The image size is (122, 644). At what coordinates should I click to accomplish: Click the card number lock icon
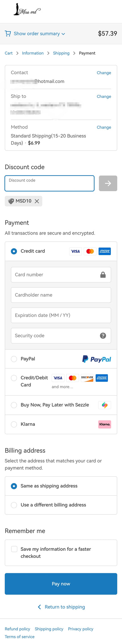(103, 275)
